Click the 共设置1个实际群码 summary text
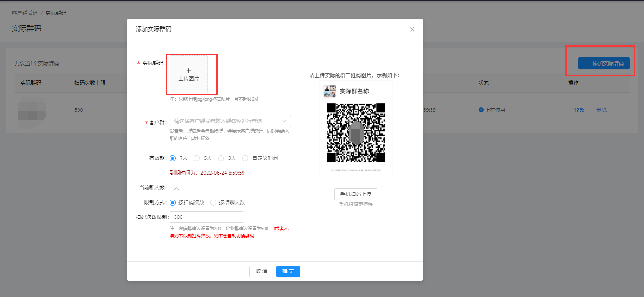The width and height of the screenshot is (644, 297). click(36, 63)
